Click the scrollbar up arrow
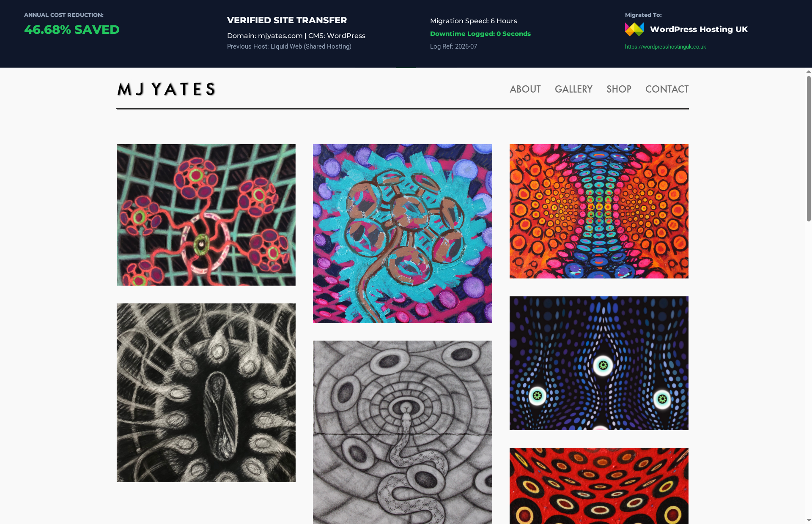Viewport: 812px width, 524px height. (809, 71)
